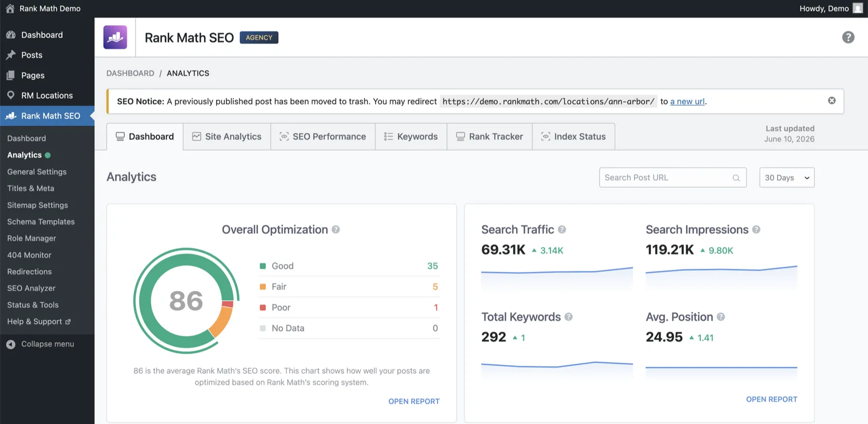
Task: Click the Search Traffic value 69.31K
Action: click(503, 250)
